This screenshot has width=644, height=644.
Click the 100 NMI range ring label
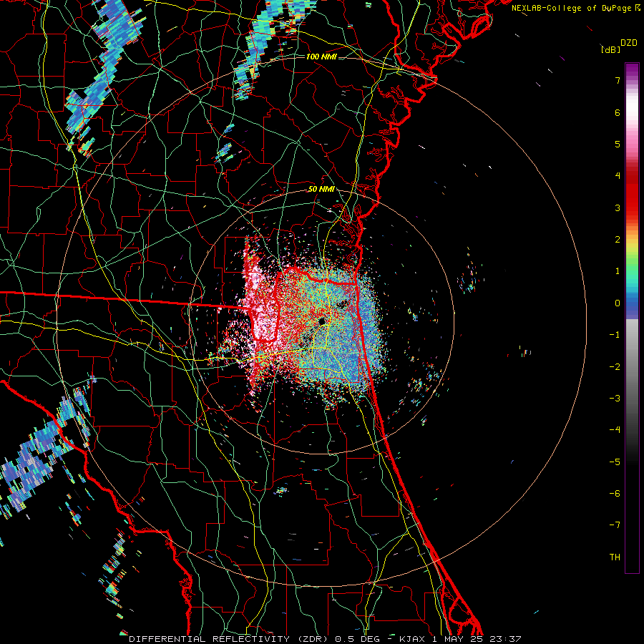(321, 57)
